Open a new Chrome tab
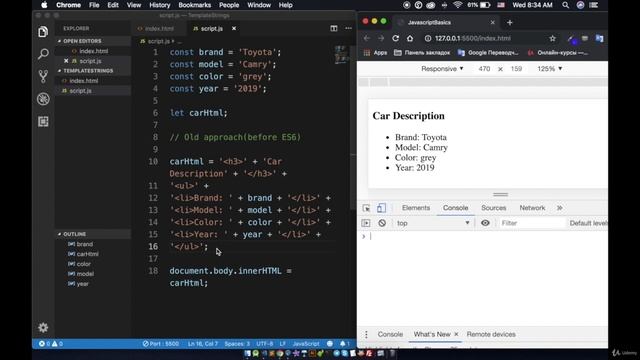This screenshot has width=640, height=360. (509, 22)
